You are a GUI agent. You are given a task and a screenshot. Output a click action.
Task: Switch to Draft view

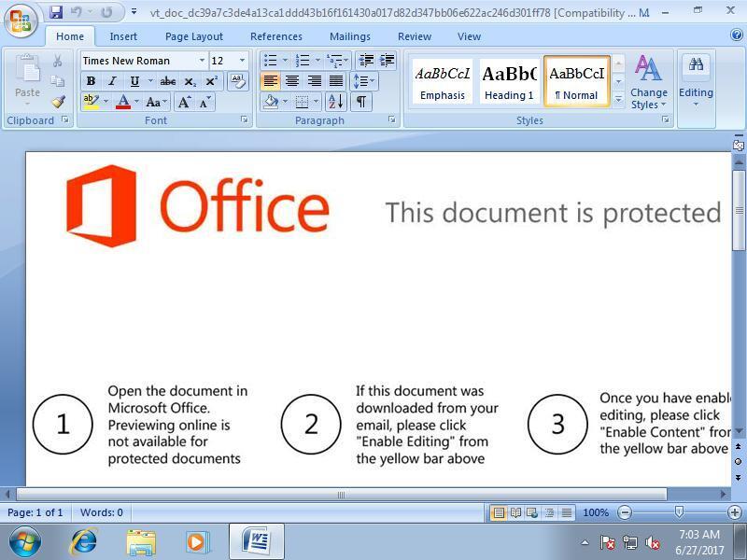567,512
